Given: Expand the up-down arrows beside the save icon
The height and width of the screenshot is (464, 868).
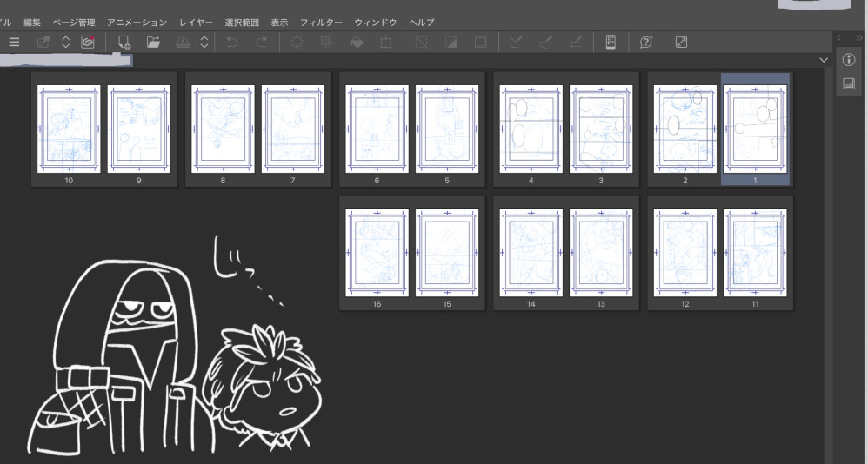Looking at the screenshot, I should 204,42.
